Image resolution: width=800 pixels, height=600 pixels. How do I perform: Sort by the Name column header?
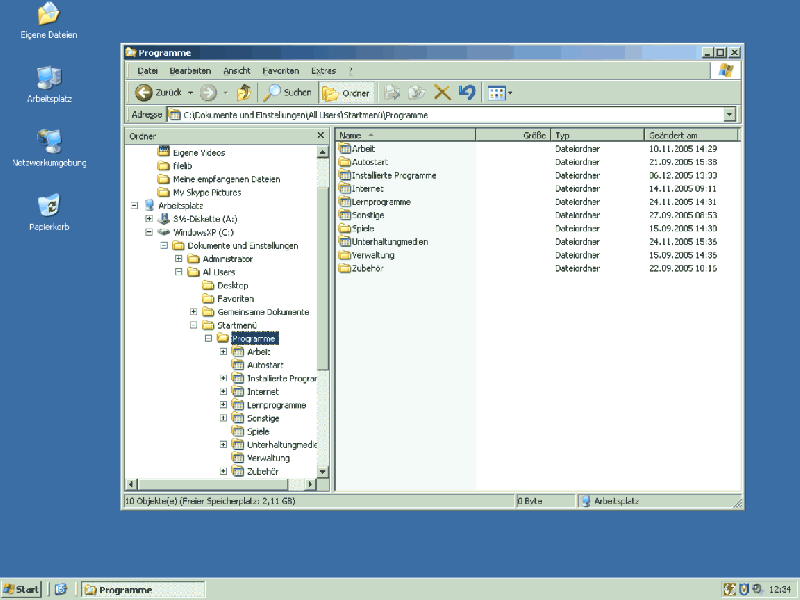[406, 135]
